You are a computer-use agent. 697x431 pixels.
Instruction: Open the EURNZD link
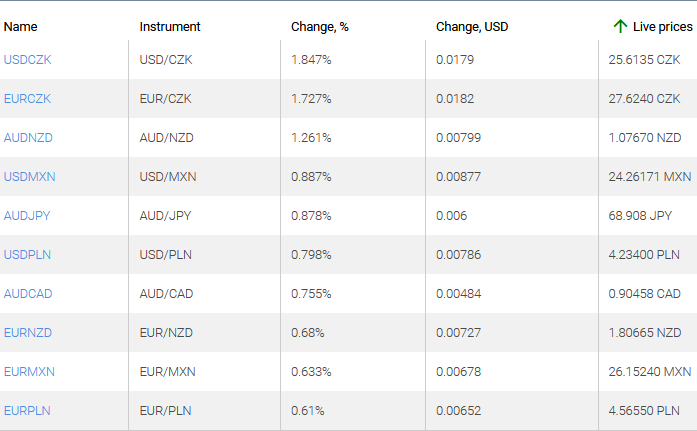click(28, 333)
